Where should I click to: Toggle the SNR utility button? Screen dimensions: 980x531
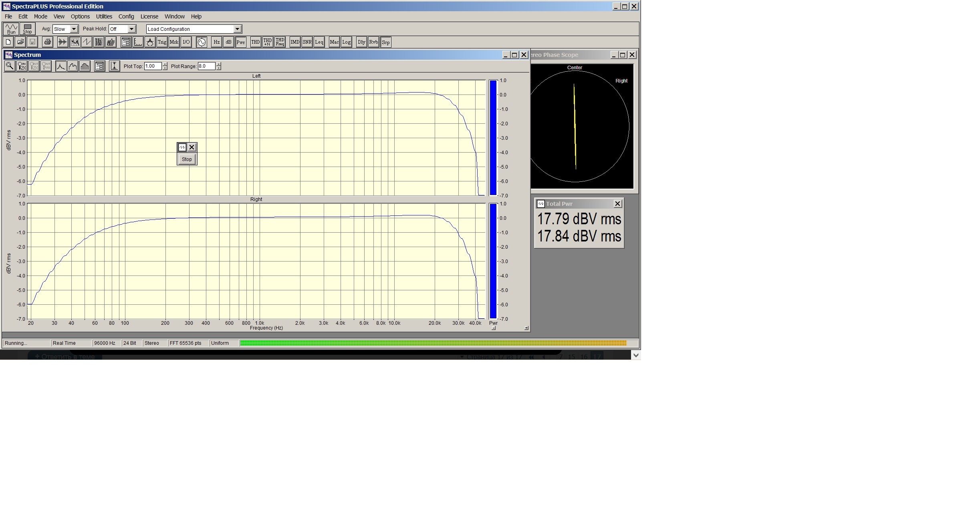(307, 42)
